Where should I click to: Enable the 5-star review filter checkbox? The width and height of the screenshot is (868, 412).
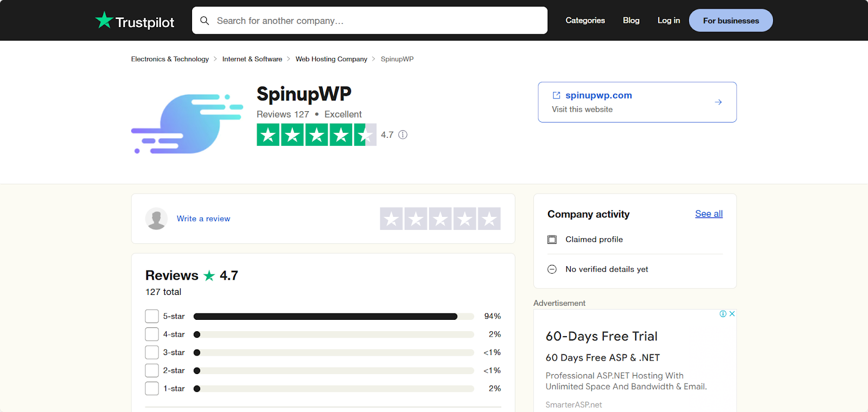point(152,316)
